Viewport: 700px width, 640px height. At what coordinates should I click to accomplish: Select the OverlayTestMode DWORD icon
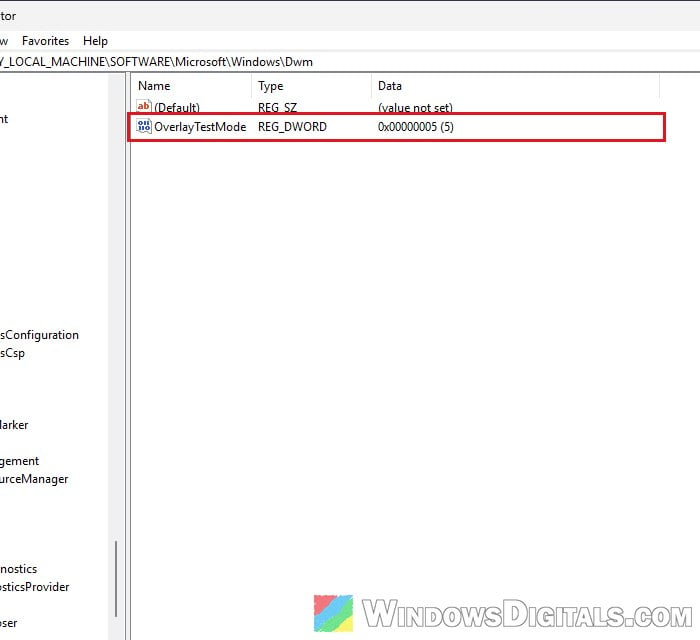pyautogui.click(x=144, y=126)
